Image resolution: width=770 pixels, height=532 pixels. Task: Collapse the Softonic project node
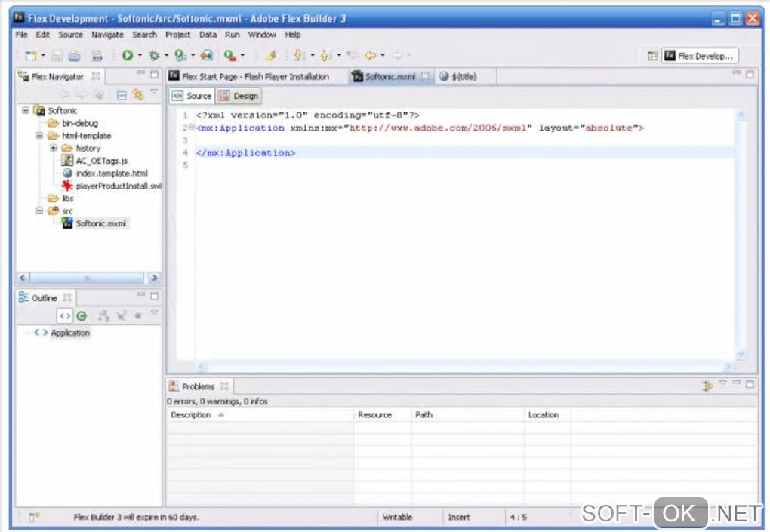point(25,110)
